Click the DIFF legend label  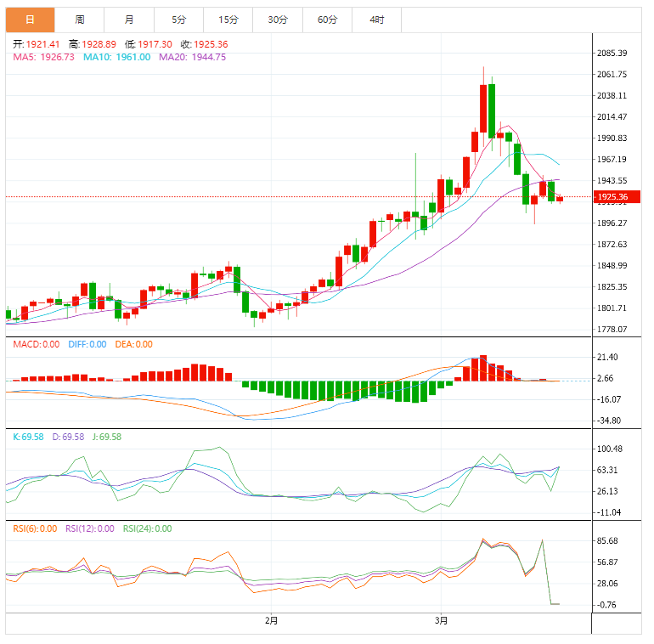86,344
